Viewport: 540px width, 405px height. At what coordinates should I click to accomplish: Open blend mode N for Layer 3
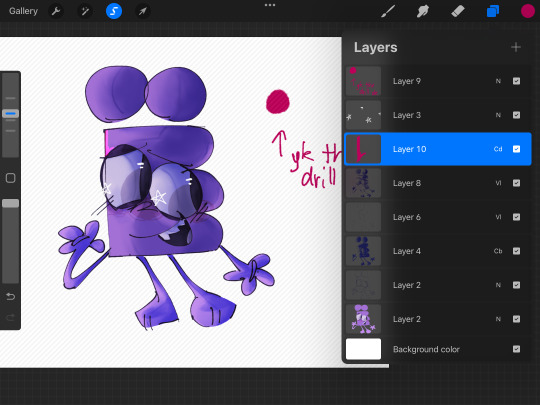(498, 115)
